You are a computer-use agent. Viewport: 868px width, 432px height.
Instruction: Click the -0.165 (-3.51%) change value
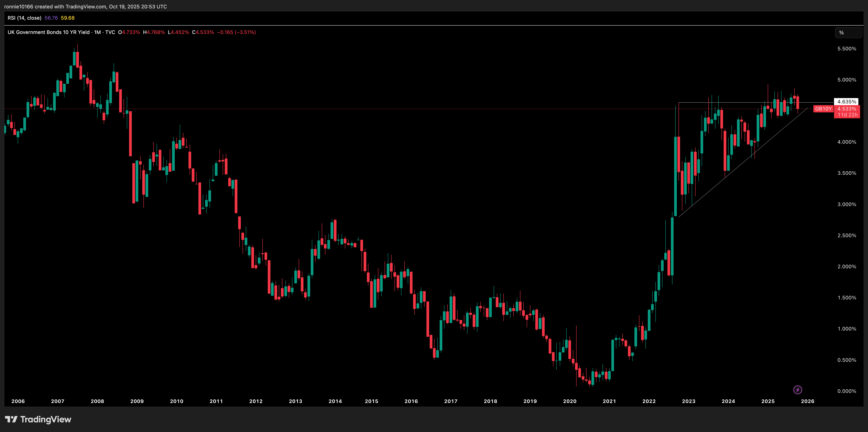coord(236,32)
